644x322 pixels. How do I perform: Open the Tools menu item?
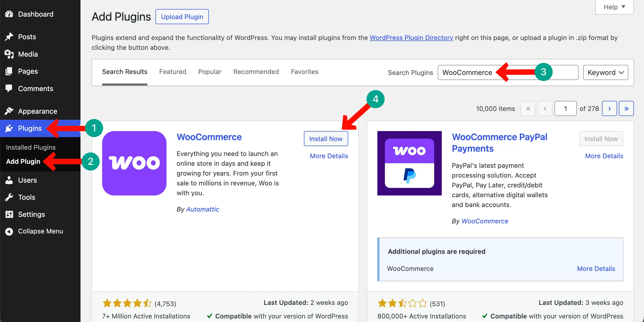click(40, 197)
